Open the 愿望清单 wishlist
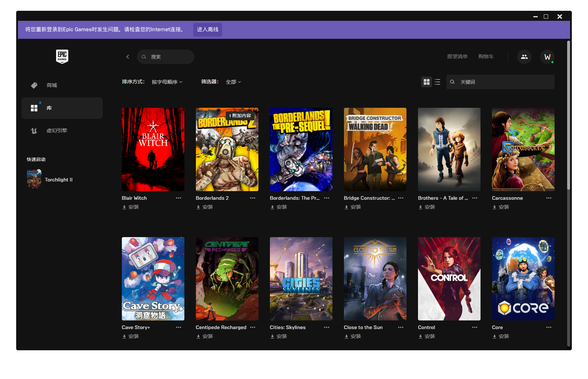The image size is (588, 379). pos(457,56)
